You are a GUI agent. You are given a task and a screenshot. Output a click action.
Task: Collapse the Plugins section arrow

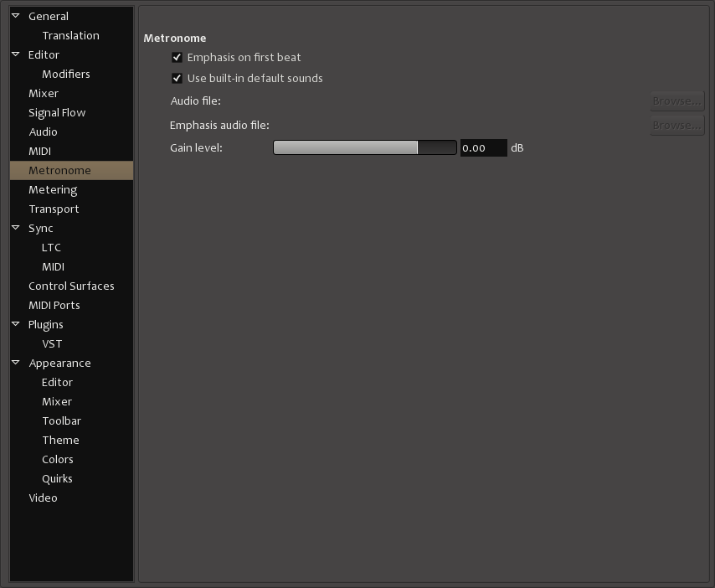[16, 324]
